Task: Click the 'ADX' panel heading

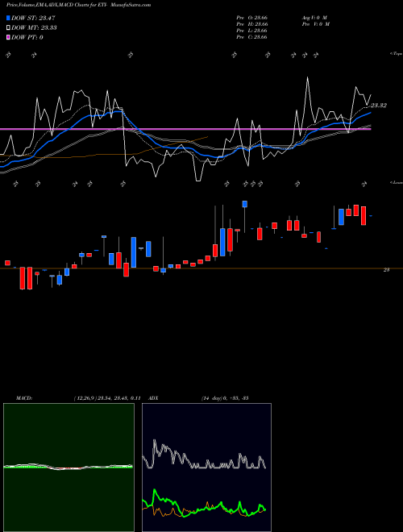Action: [153, 397]
